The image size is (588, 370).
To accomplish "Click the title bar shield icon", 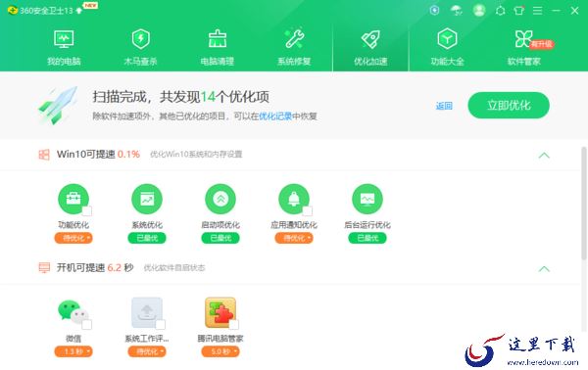I will 434,10.
